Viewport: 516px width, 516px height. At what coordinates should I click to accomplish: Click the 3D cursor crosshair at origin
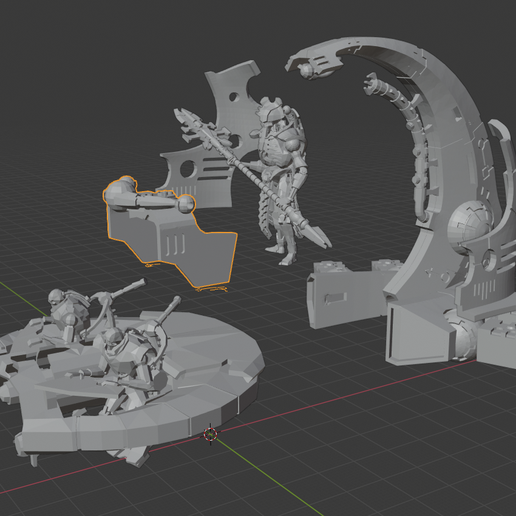(210, 434)
